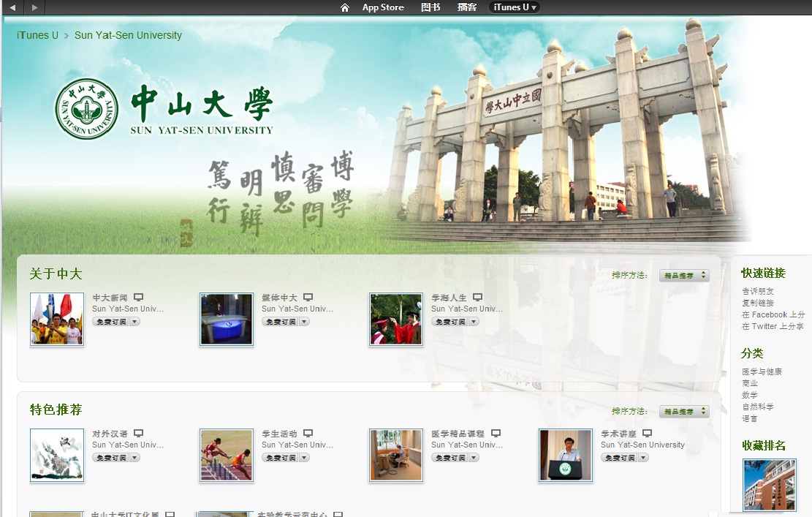Expand the subscribe arrow for 媒体中大
The image size is (812, 517).
pos(305,322)
